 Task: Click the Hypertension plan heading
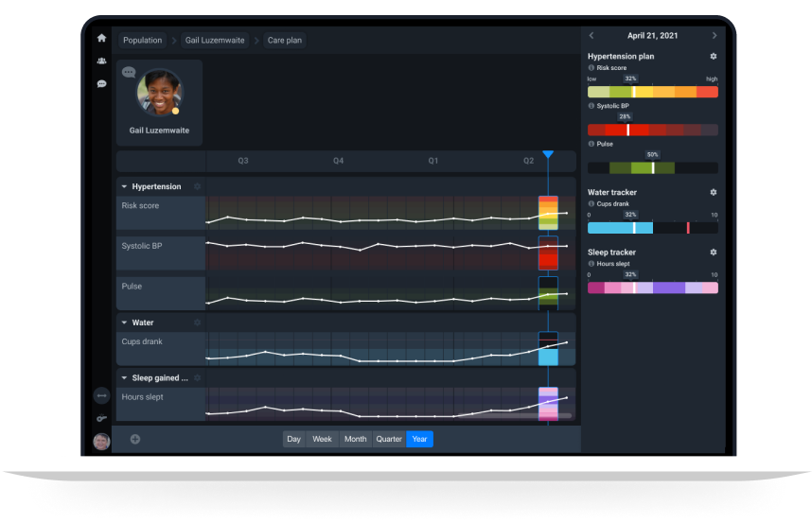coord(621,57)
